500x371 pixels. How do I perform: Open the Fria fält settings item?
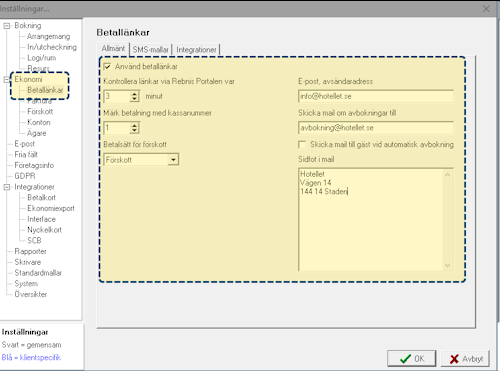click(x=26, y=155)
